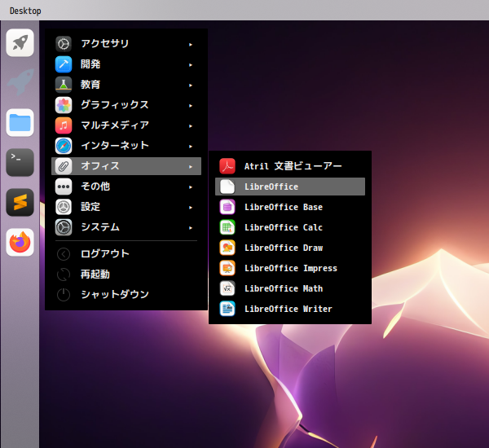Image resolution: width=489 pixels, height=448 pixels.
Task: Click ログアウト to log out
Action: [x=126, y=254]
